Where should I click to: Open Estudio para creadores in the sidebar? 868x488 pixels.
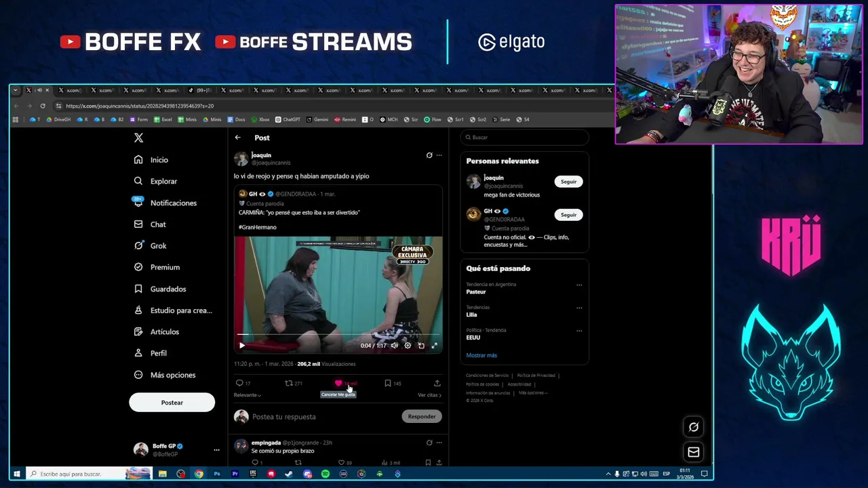click(173, 310)
